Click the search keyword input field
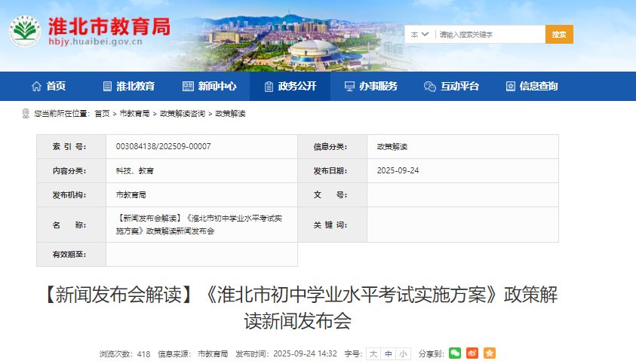The width and height of the screenshot is (636, 364). 489,35
